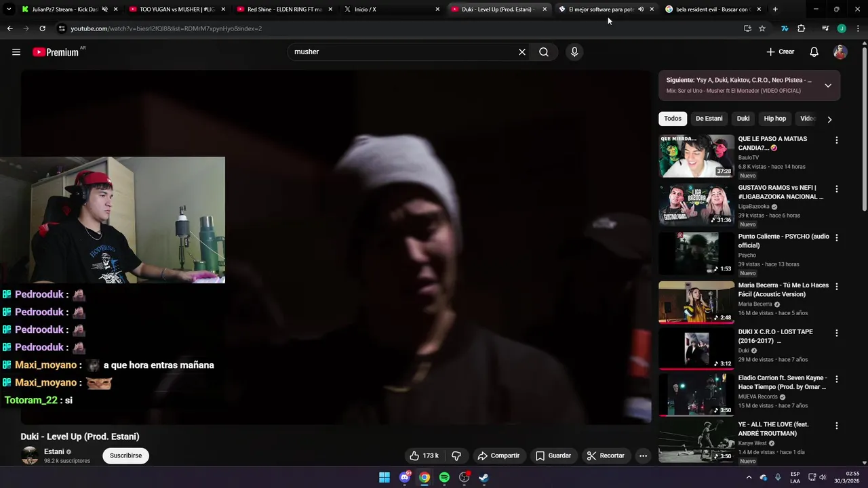The height and width of the screenshot is (488, 868).
Task: Go back in browser history
Action: click(9, 28)
